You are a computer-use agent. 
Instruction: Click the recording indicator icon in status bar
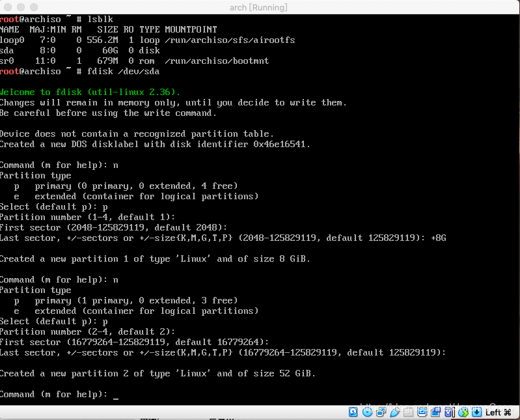pos(436,412)
